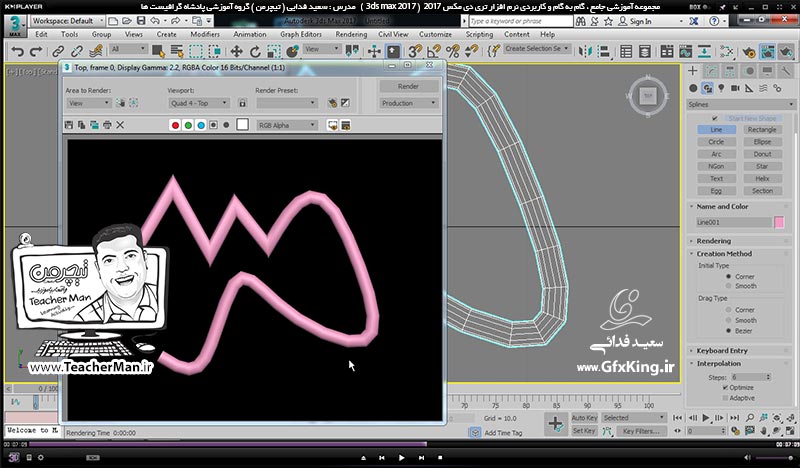Expand the Rendering rollout
The image size is (800, 468).
tap(714, 241)
